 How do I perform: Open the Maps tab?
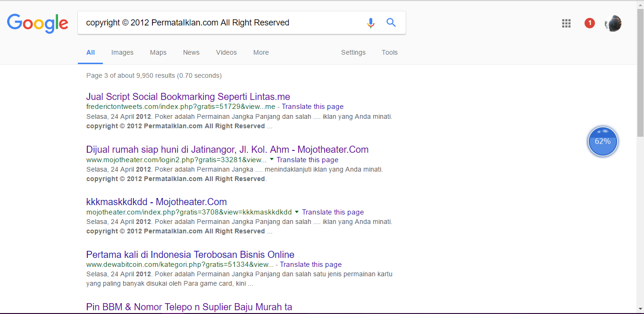click(x=158, y=52)
